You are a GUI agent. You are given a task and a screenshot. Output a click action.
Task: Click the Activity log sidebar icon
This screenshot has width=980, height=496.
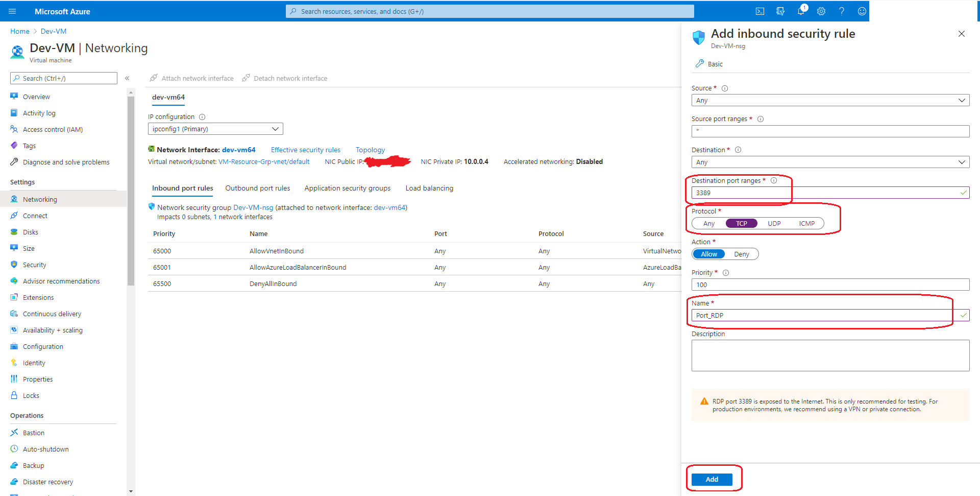(x=14, y=113)
